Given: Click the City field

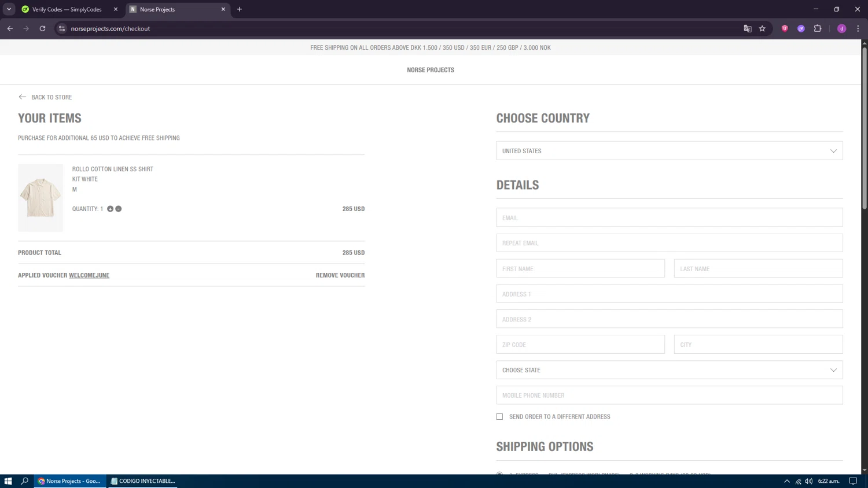Looking at the screenshot, I should 759,345.
